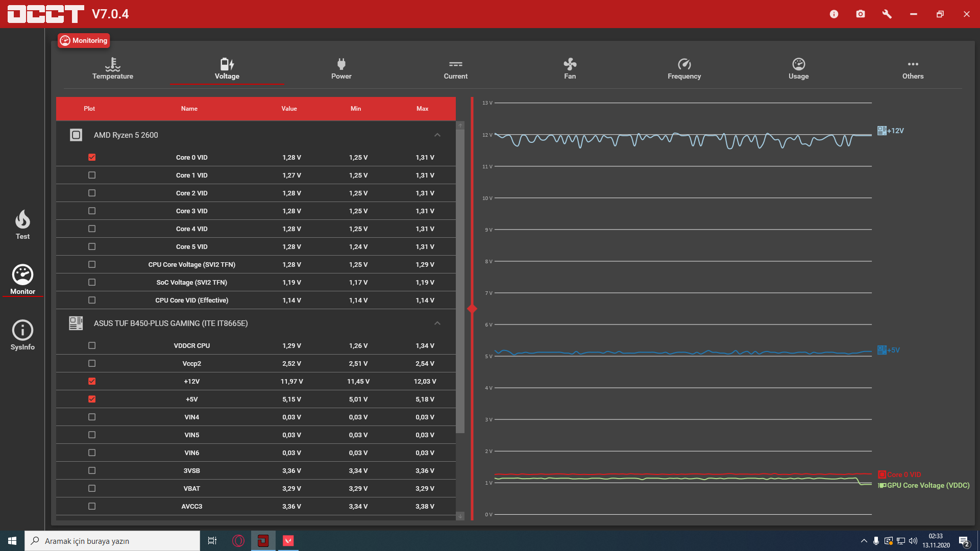
Task: Click the sensor list scrollbar thumb
Action: point(460,281)
